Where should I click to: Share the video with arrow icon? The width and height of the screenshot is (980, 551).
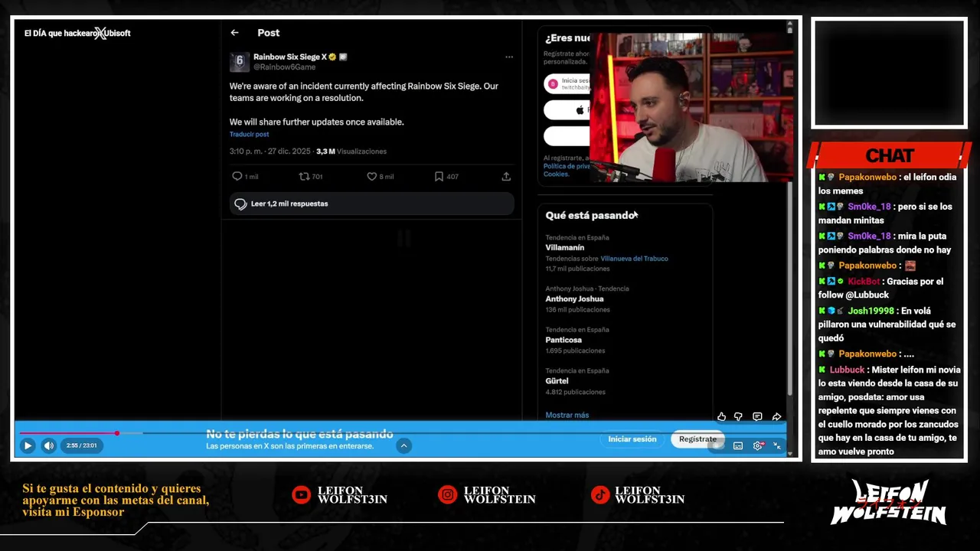click(x=776, y=417)
